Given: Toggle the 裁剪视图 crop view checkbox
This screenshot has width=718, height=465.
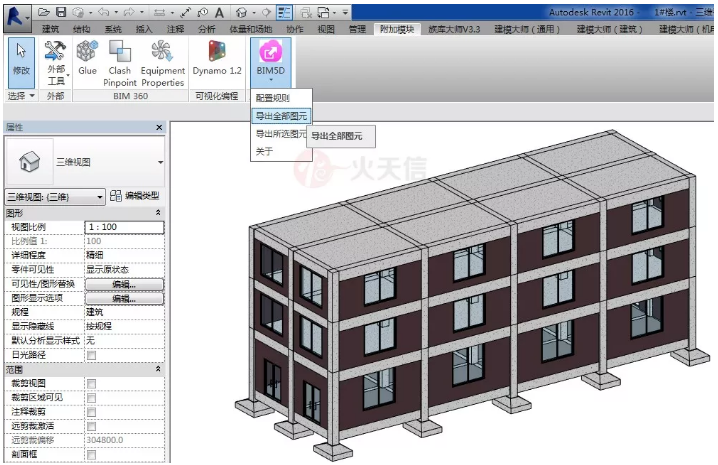Looking at the screenshot, I should (x=91, y=383).
